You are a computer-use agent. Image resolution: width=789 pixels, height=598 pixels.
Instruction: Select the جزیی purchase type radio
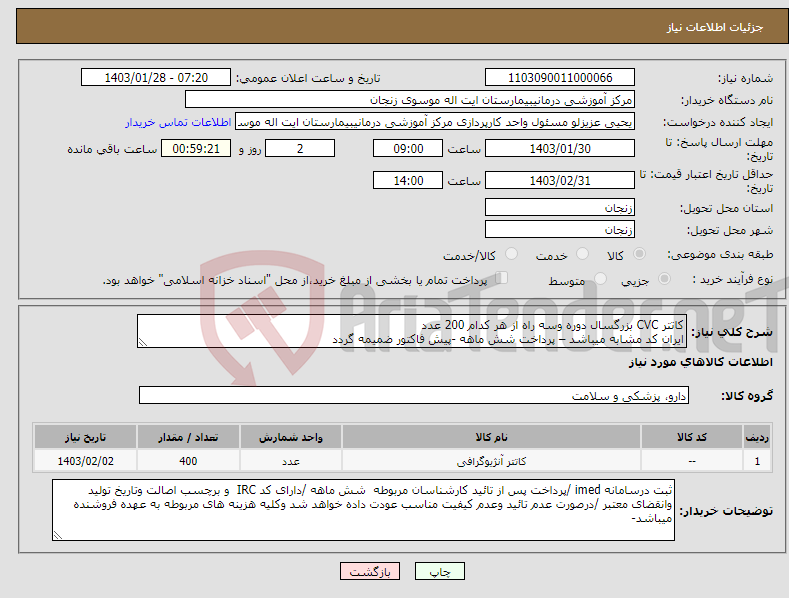[x=664, y=278]
